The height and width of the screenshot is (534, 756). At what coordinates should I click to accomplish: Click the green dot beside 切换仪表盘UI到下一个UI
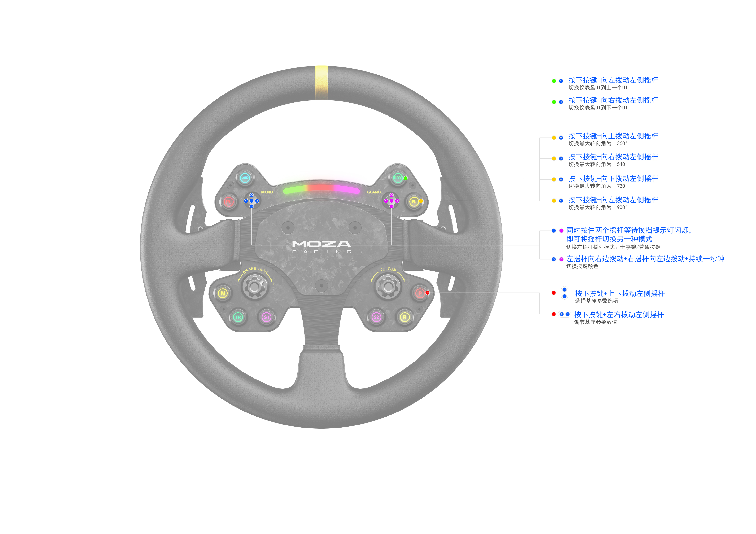[554, 102]
